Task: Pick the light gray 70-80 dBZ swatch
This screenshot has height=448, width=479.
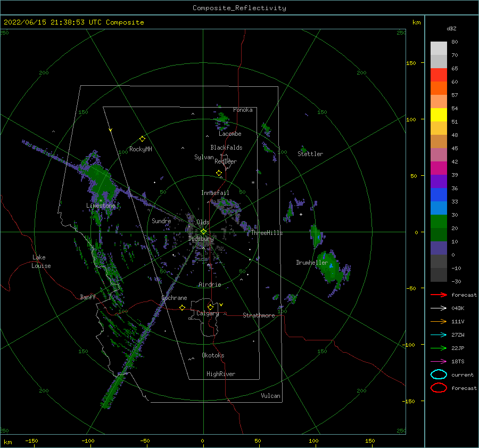Action: pyautogui.click(x=439, y=48)
